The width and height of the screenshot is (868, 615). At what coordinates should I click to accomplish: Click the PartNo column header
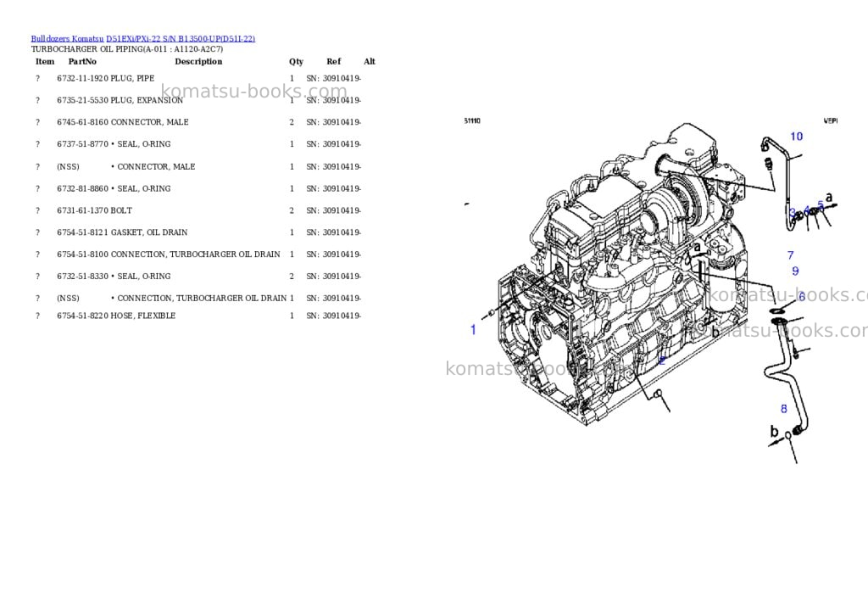tap(82, 61)
